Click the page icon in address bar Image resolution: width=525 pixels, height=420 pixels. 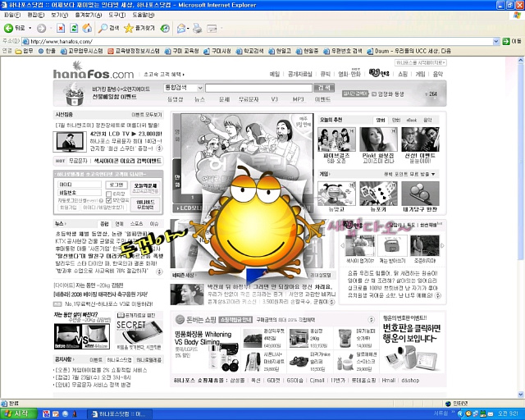pyautogui.click(x=25, y=42)
